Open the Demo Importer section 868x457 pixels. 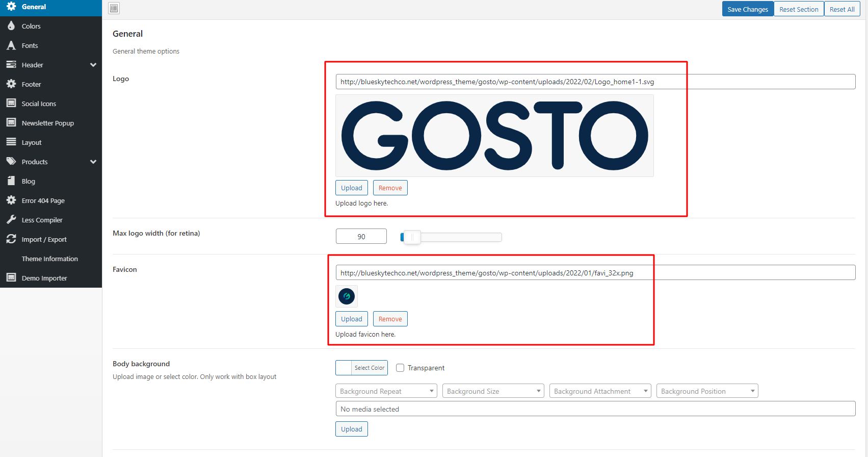tap(51, 278)
